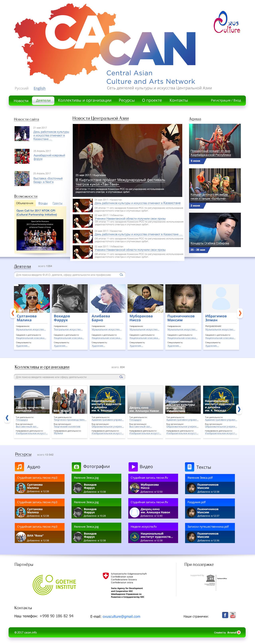Click the Oxus Culture logo
The image size is (255, 644).
[x=227, y=22]
